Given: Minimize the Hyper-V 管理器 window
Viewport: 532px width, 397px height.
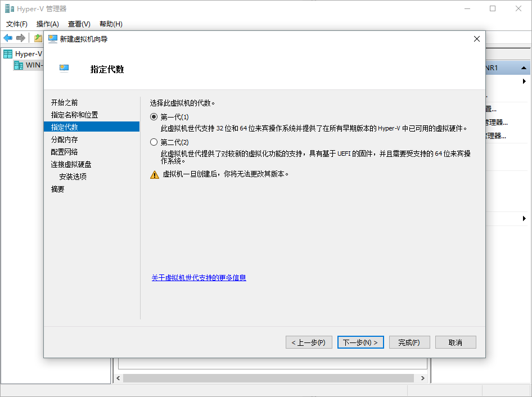Looking at the screenshot, I should click(467, 9).
